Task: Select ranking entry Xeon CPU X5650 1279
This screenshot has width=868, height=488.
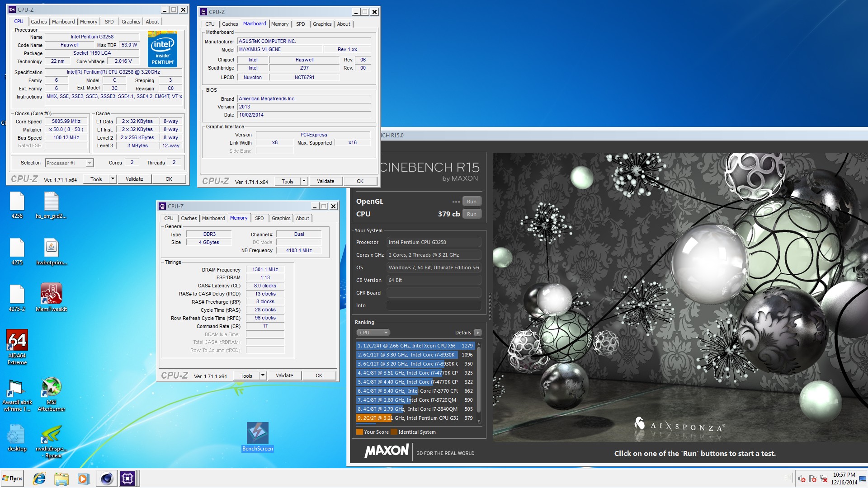Action: (415, 346)
